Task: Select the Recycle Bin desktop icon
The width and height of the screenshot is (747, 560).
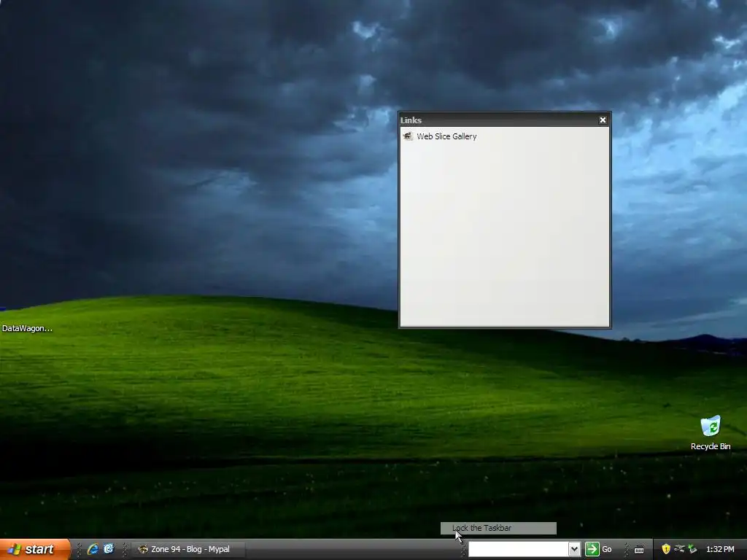Action: click(x=711, y=433)
